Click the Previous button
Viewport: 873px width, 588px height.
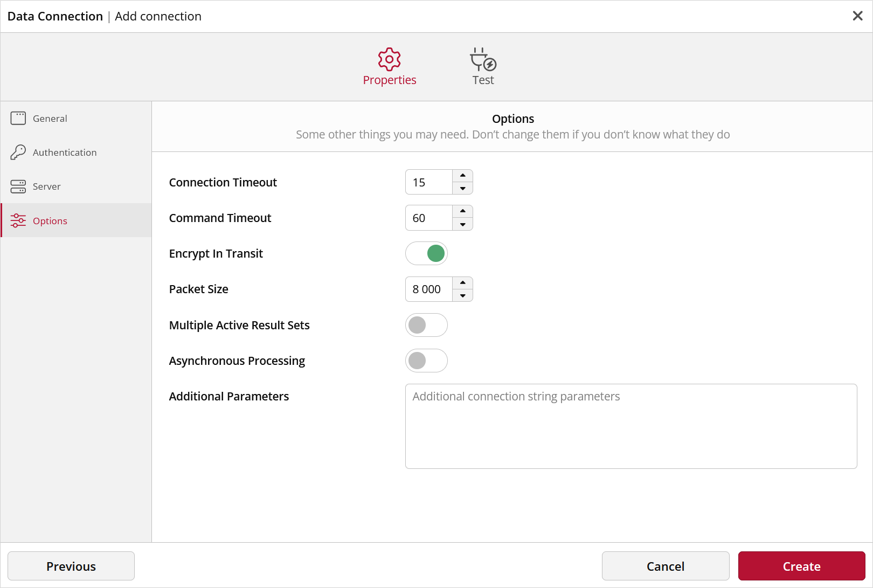(71, 566)
